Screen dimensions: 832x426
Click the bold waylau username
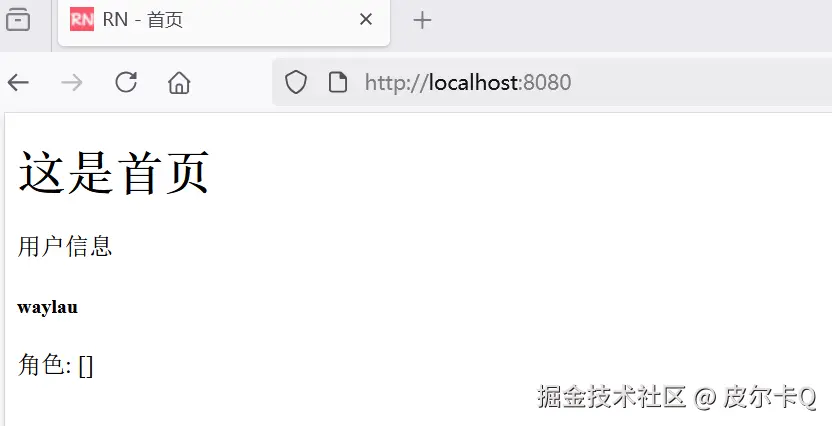(48, 307)
